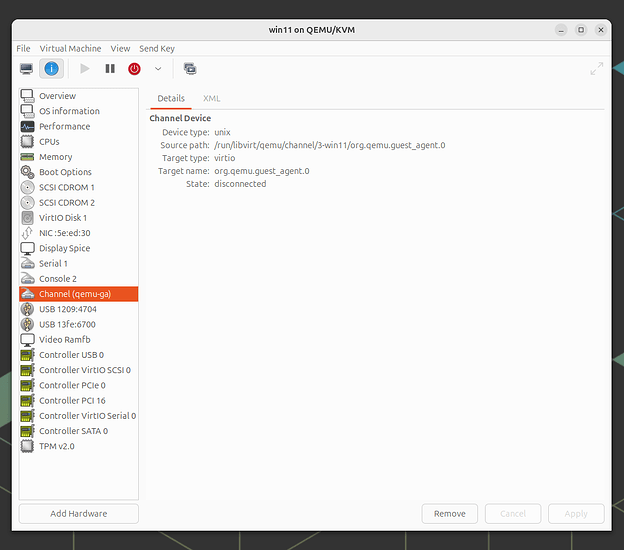Click the Apply button
Screen dimensions: 624x550
point(576,513)
